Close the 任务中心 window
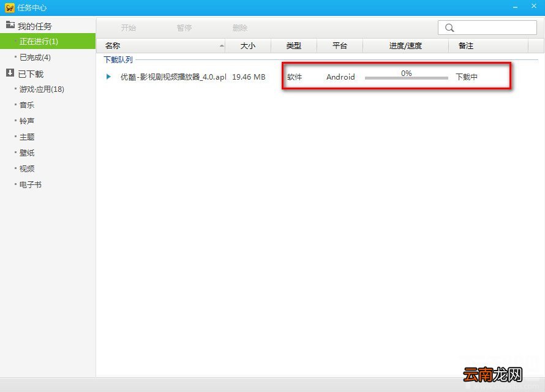This screenshot has width=545, height=392. point(534,6)
